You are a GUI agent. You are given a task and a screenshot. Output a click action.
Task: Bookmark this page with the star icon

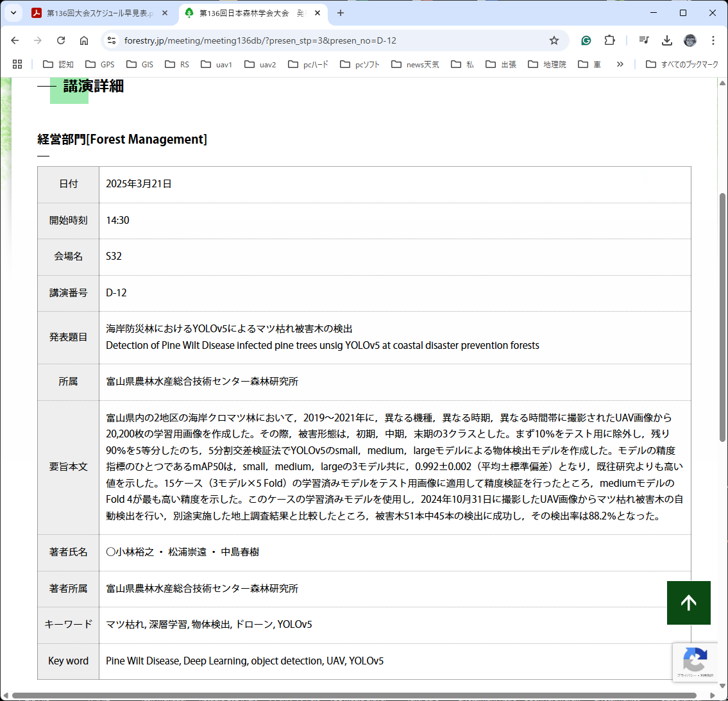(x=554, y=40)
